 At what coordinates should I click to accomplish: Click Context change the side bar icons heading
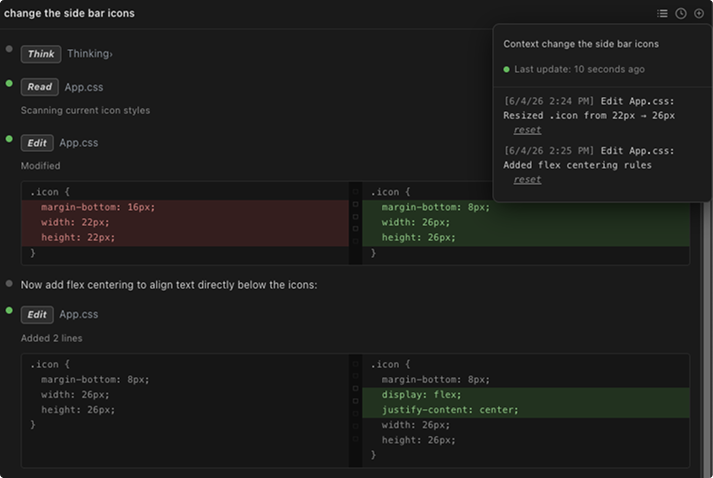click(x=581, y=44)
